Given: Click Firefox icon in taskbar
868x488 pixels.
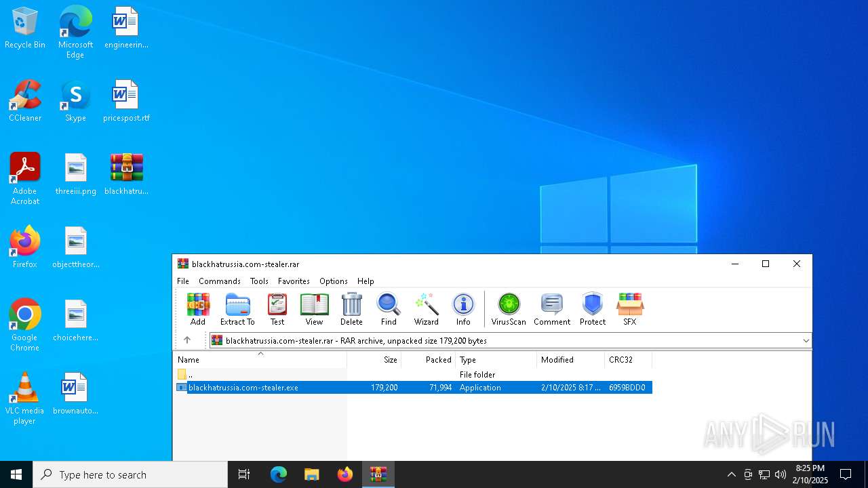Looking at the screenshot, I should pyautogui.click(x=345, y=474).
